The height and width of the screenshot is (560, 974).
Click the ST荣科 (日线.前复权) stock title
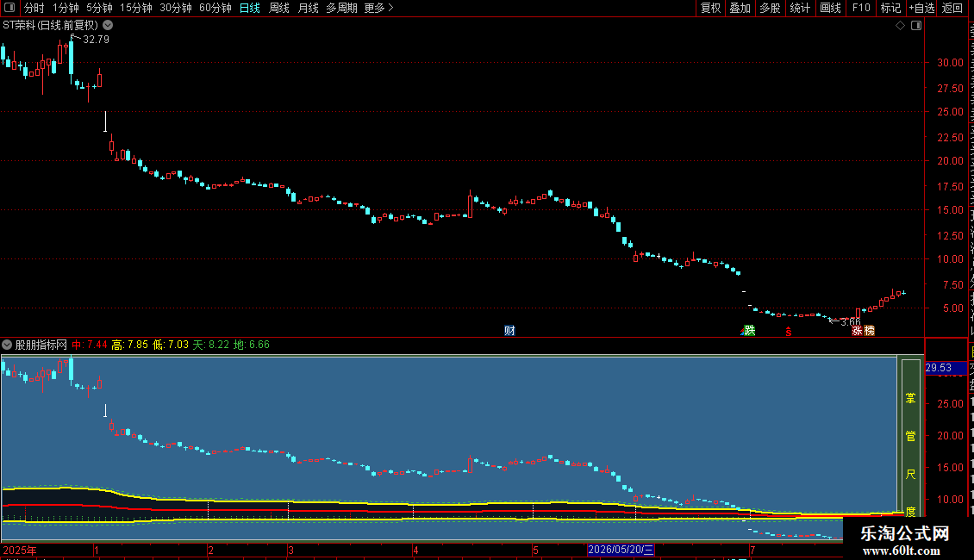click(x=50, y=26)
